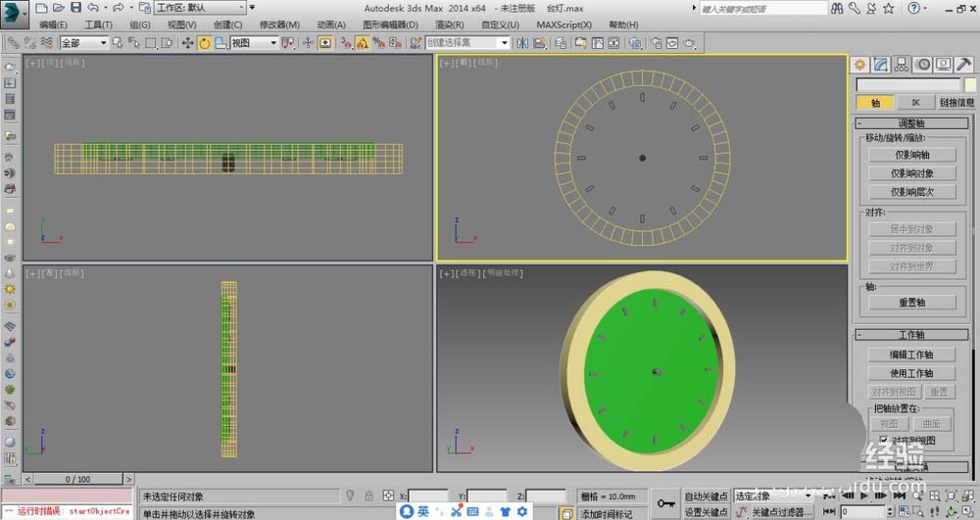Click the 仅影响层次 button
The image size is (980, 520).
tap(911, 192)
